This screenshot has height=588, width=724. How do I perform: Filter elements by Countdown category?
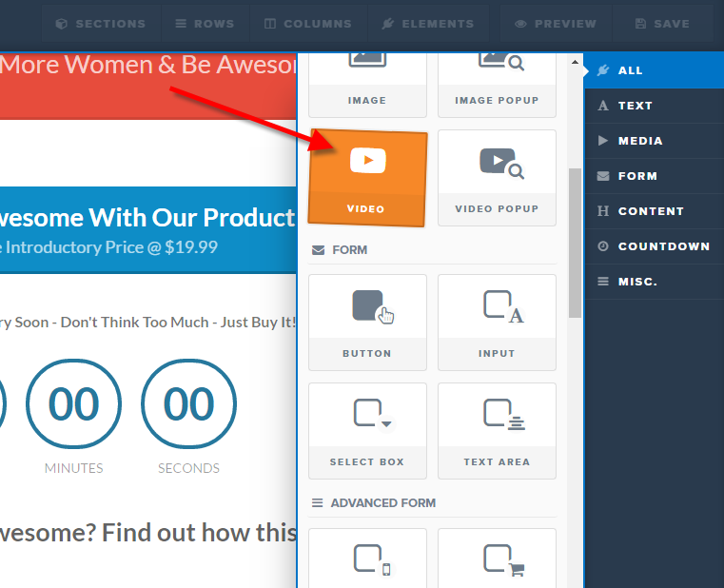point(655,246)
